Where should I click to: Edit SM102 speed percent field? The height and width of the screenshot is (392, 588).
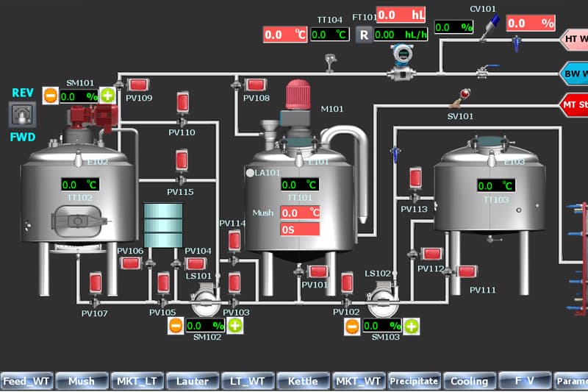pos(205,326)
